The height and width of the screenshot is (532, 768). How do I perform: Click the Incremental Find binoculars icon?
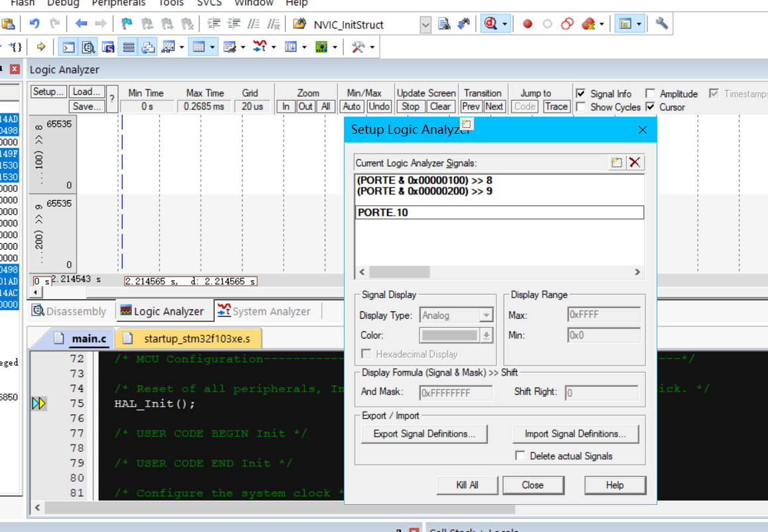tap(463, 23)
